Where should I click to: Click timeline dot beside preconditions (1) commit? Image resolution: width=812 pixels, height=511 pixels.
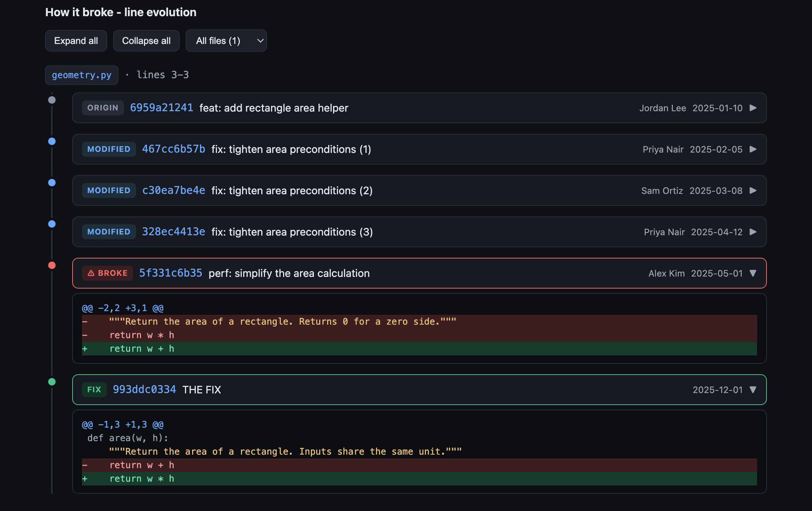point(52,141)
